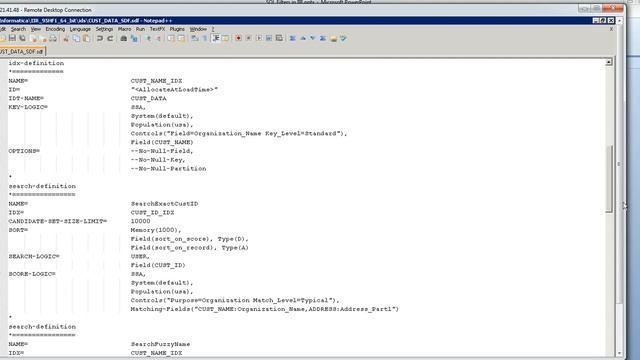Click the Save All toolbar icon
The image size is (640, 360).
click(22, 38)
